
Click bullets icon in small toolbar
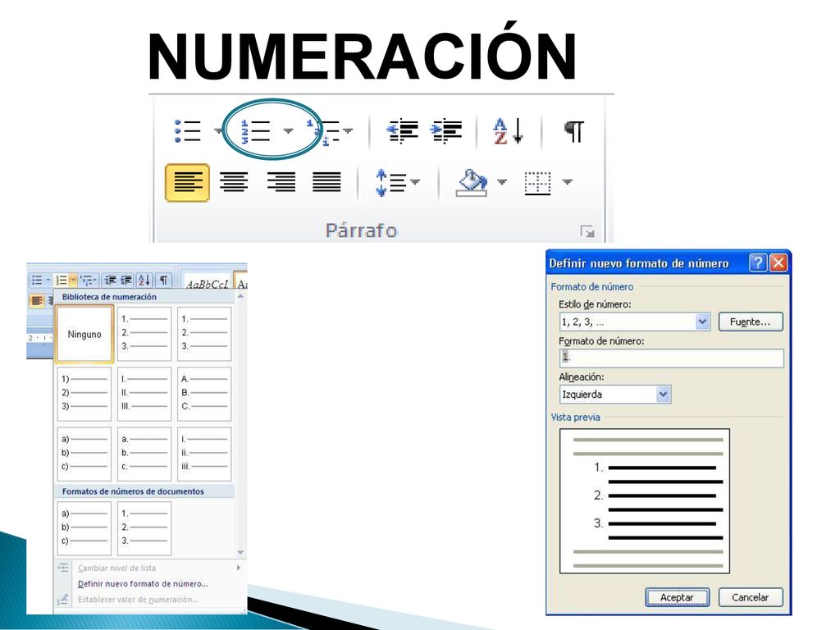(37, 281)
